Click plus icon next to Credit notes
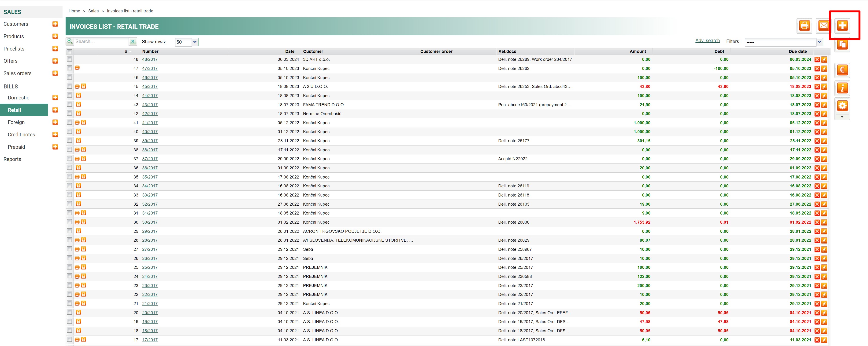Viewport: 868px width, 346px height. point(55,135)
